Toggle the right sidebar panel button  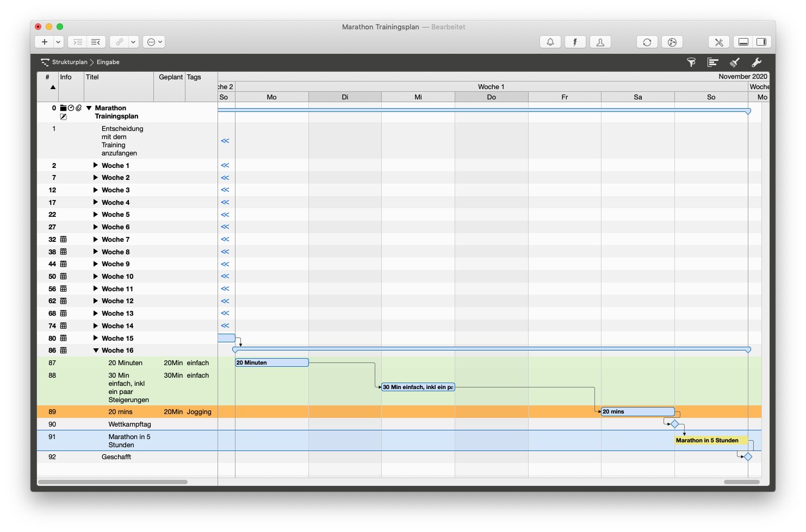click(x=761, y=42)
